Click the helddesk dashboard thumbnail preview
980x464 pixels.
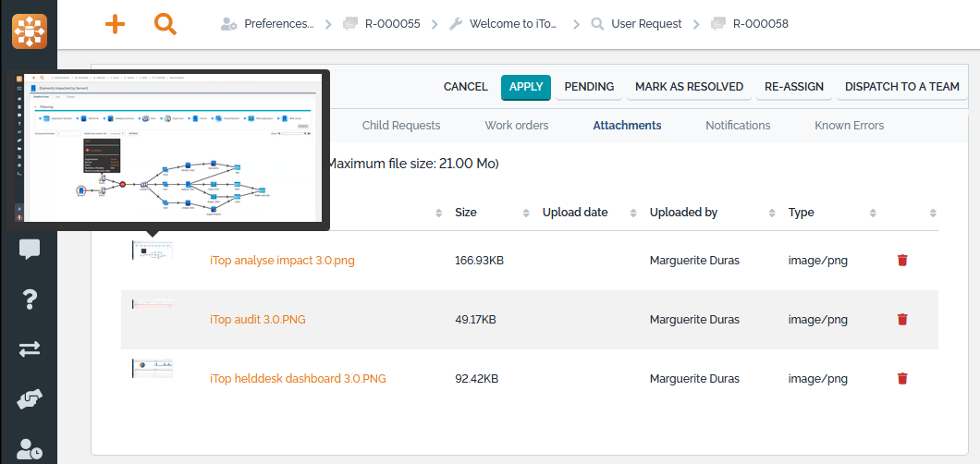tap(152, 369)
